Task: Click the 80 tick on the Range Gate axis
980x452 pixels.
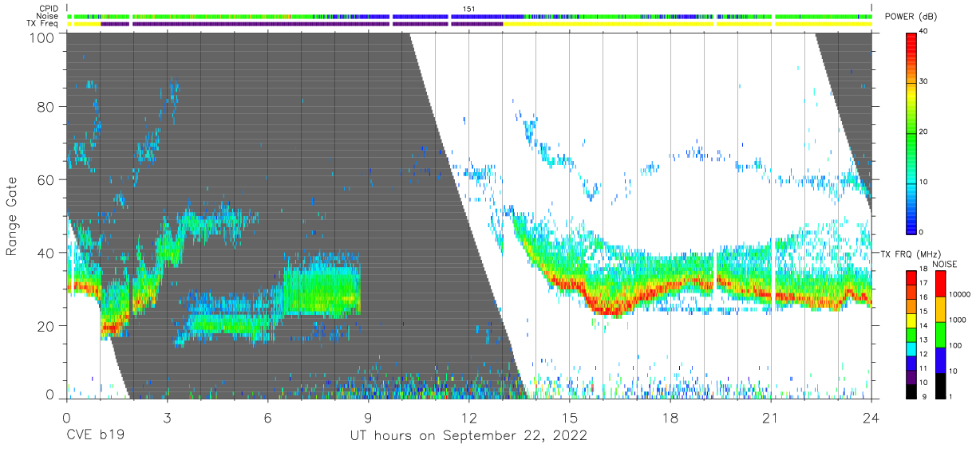Action: coord(45,106)
